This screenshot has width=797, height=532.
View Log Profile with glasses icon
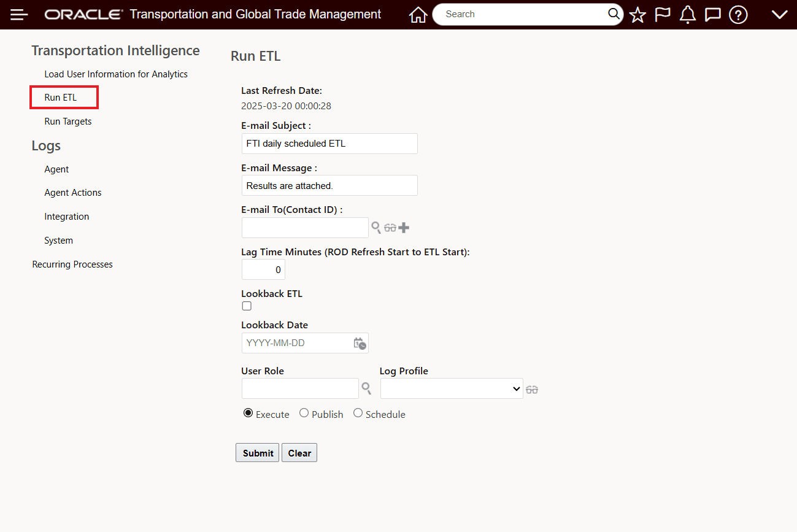(532, 389)
